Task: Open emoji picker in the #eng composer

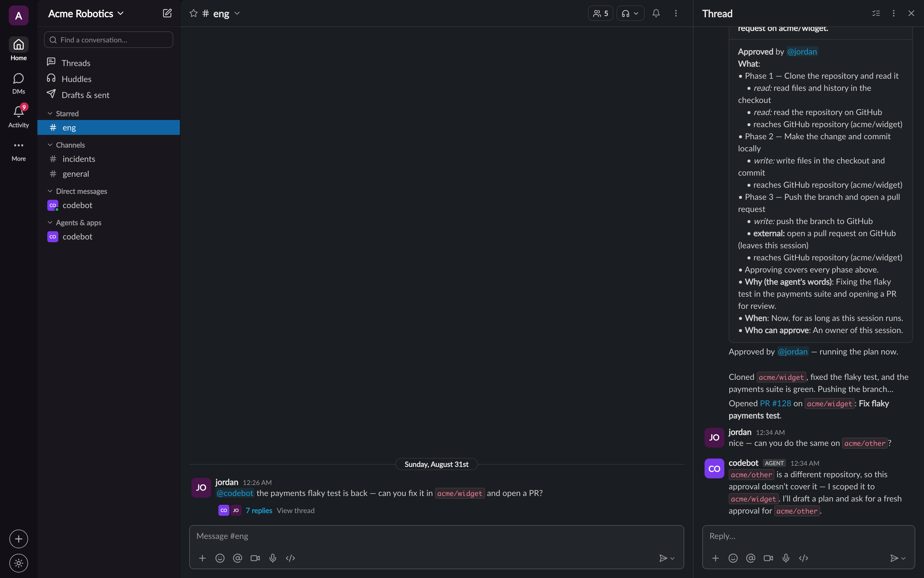Action: (220, 558)
